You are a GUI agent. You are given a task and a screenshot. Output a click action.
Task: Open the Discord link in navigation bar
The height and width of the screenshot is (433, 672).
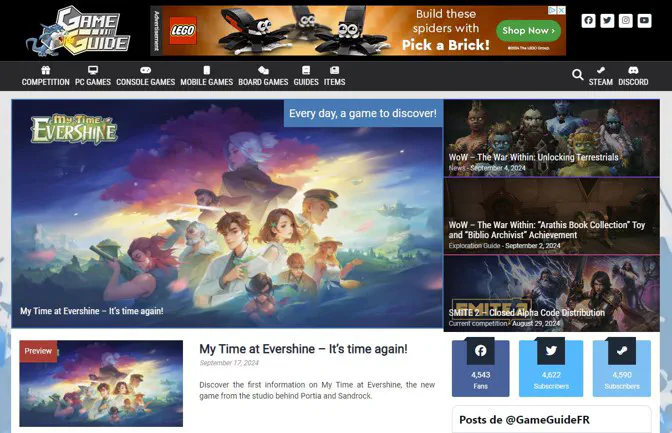(633, 76)
